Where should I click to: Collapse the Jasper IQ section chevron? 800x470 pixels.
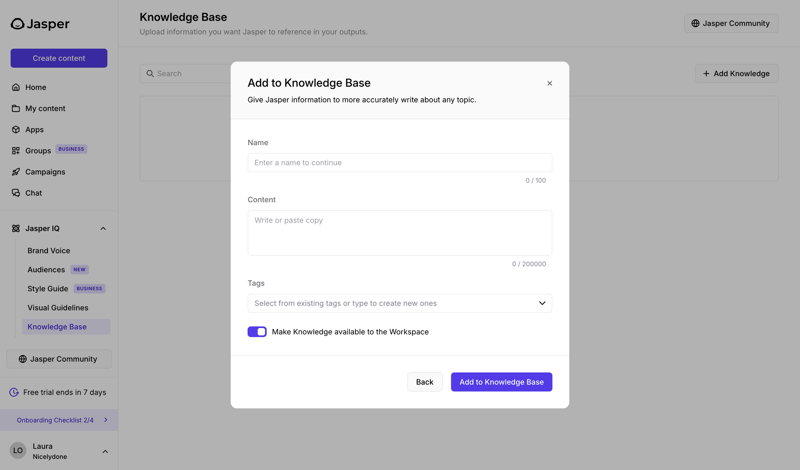pyautogui.click(x=103, y=229)
